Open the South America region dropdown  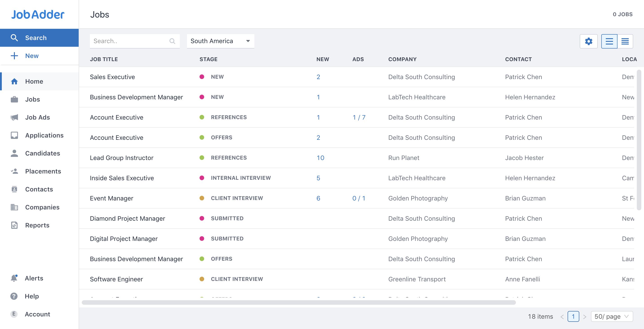point(220,41)
